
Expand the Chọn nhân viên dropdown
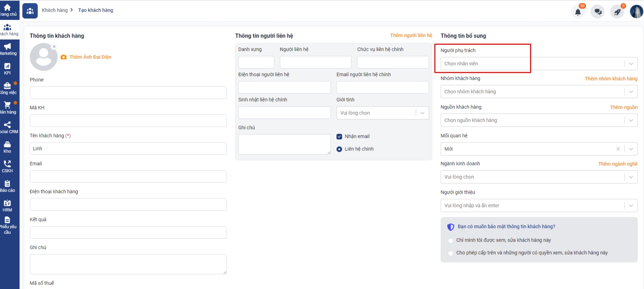point(631,64)
